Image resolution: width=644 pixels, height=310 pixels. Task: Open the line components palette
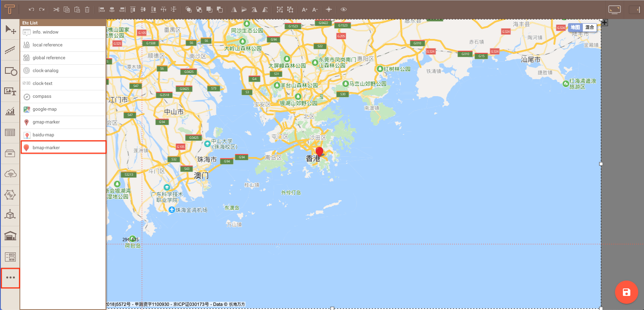10,50
